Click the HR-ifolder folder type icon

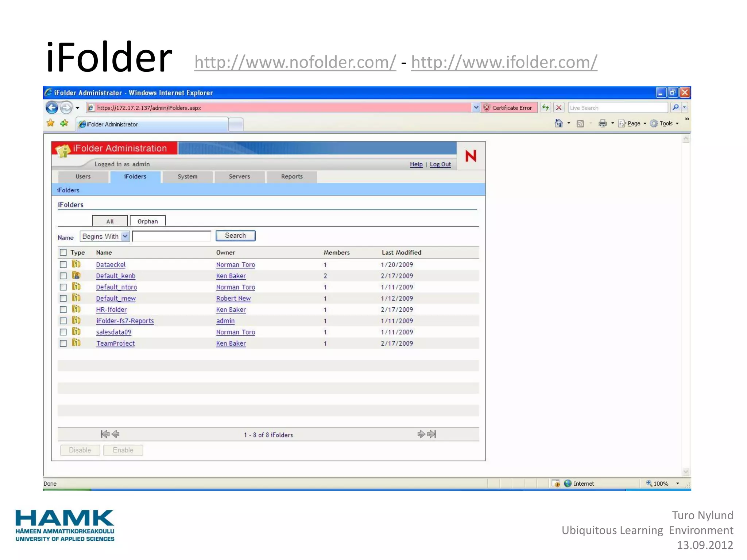[x=76, y=309]
